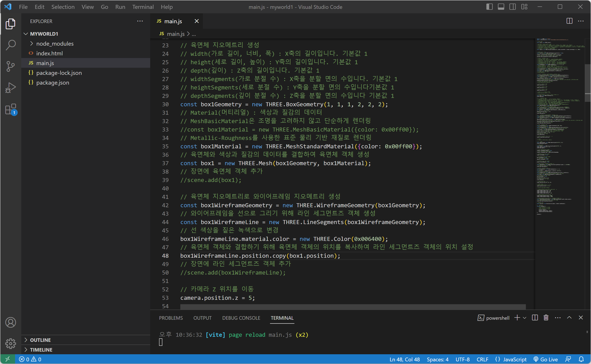
Task: Expand the OUTLINE section
Action: click(40, 340)
